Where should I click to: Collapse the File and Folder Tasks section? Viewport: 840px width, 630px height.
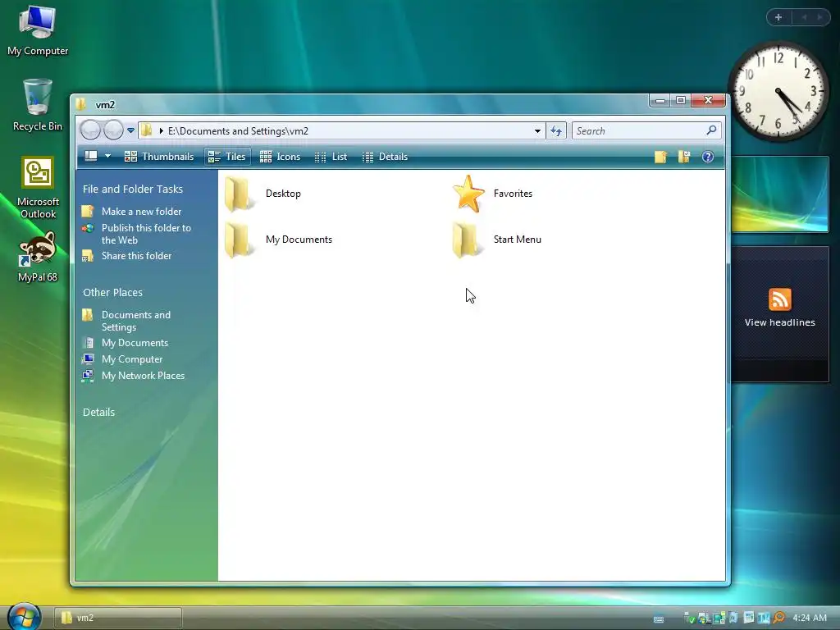pos(133,189)
